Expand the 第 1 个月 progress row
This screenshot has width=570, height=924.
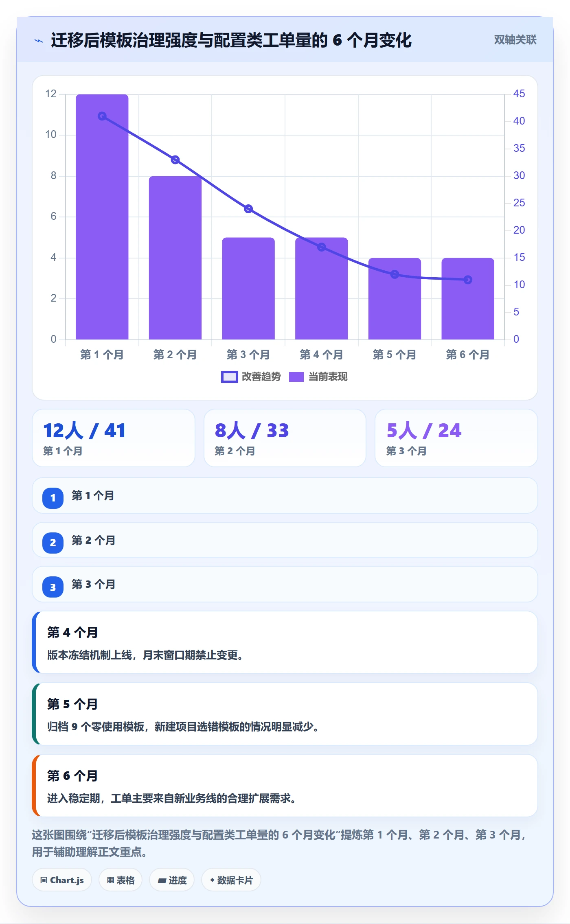click(285, 496)
